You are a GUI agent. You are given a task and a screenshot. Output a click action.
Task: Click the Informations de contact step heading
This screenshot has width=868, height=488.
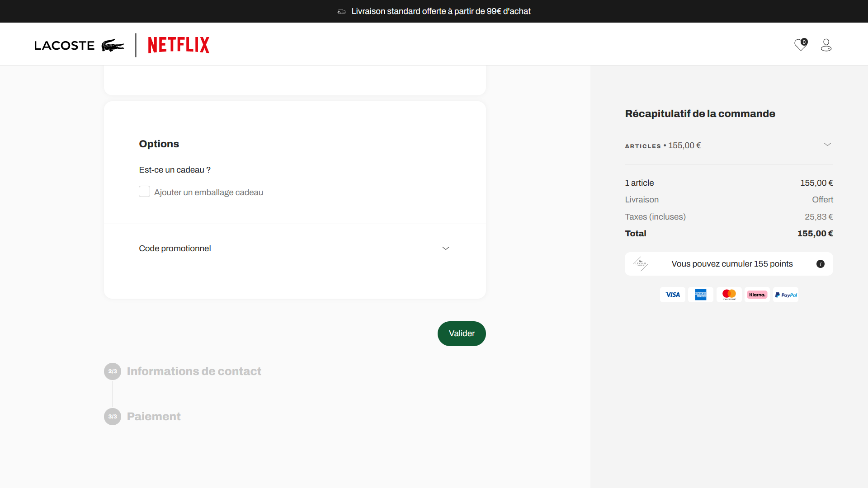click(194, 371)
